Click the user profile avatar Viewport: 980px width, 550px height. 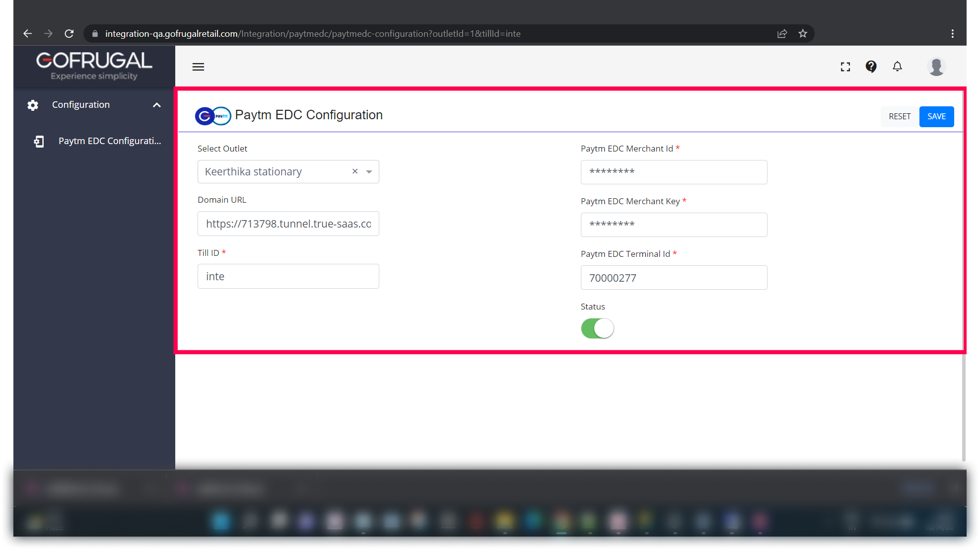pyautogui.click(x=936, y=67)
